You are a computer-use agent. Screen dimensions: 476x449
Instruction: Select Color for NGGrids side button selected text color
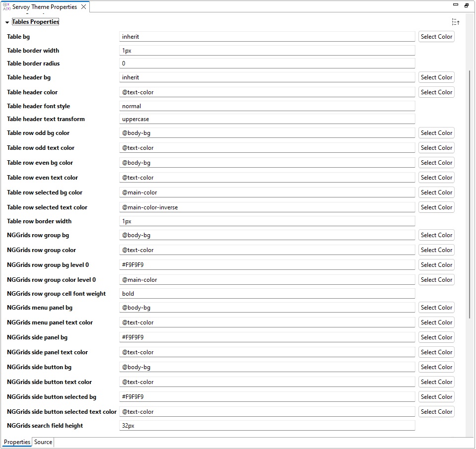pos(436,412)
